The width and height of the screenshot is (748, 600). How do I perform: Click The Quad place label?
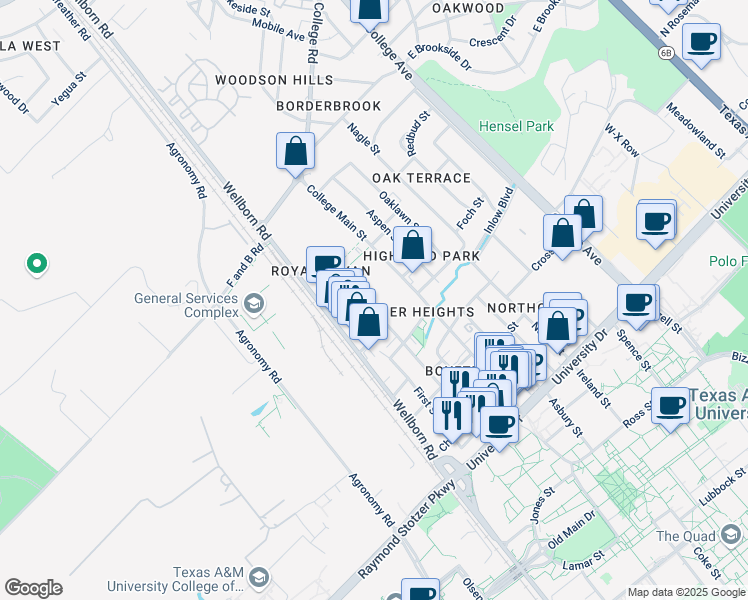[x=686, y=537]
